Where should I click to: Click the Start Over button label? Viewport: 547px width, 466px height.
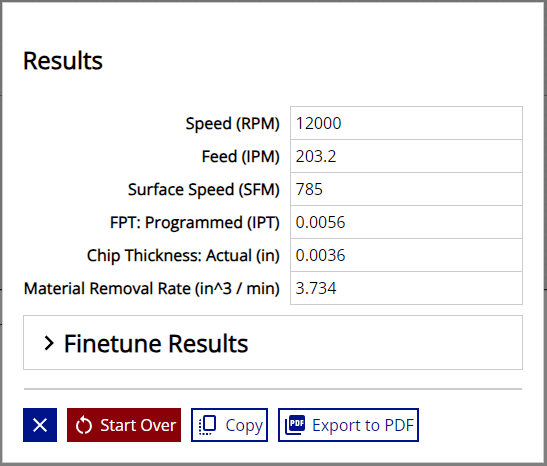[138, 425]
